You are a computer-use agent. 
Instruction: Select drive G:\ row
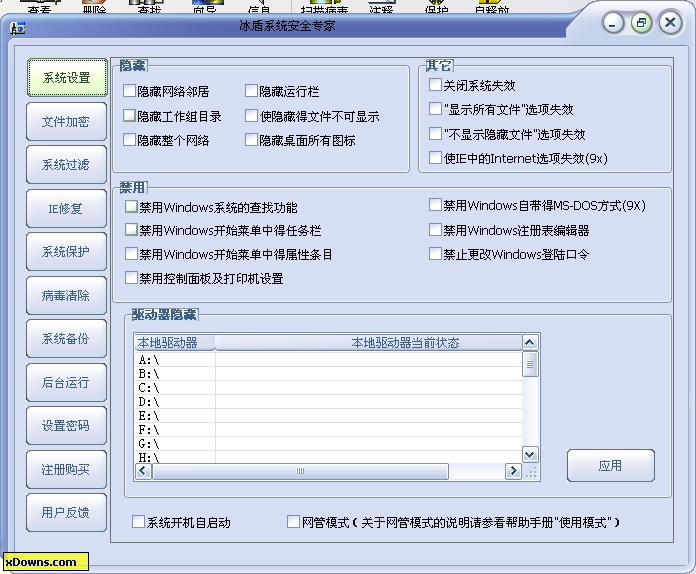point(328,443)
